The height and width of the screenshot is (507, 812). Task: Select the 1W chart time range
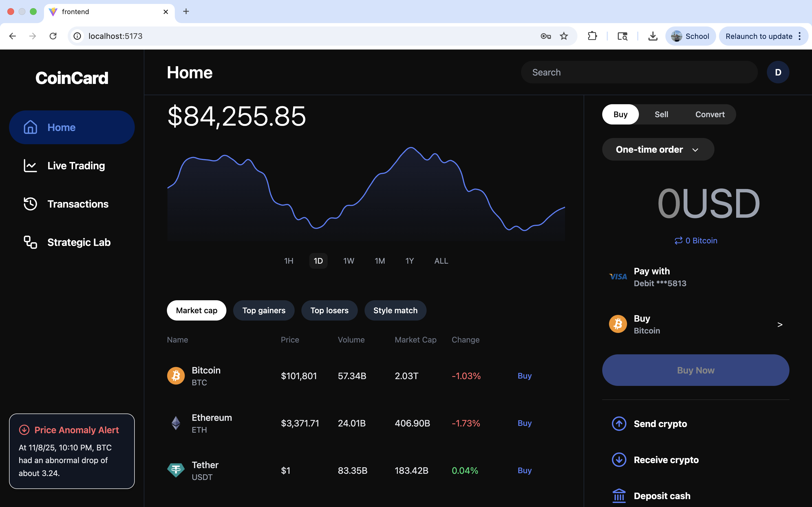348,261
